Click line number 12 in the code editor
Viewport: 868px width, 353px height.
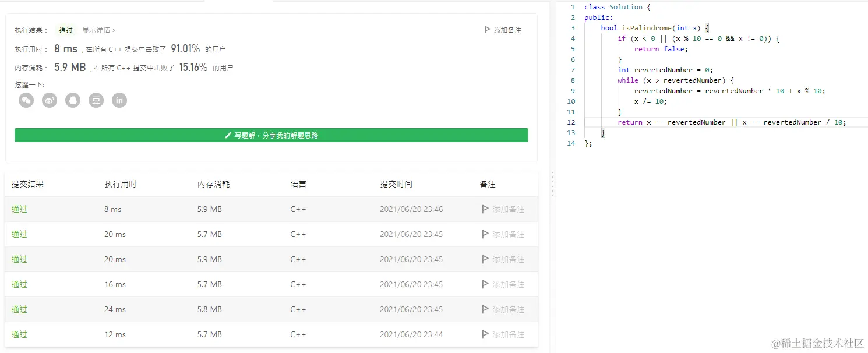click(571, 122)
